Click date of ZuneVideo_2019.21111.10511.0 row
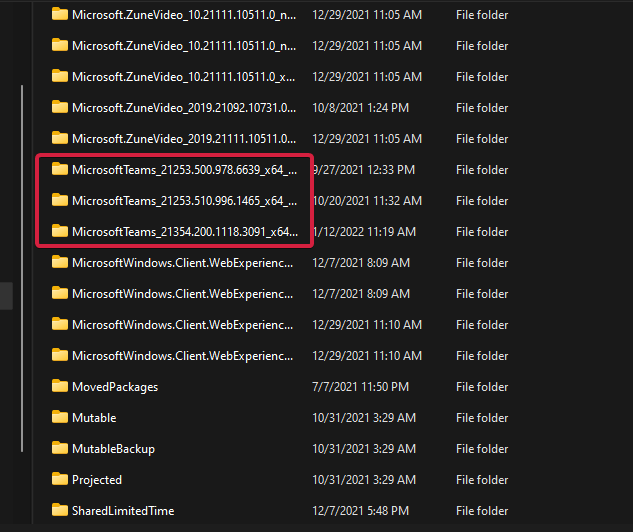The image size is (633, 532). tap(367, 139)
